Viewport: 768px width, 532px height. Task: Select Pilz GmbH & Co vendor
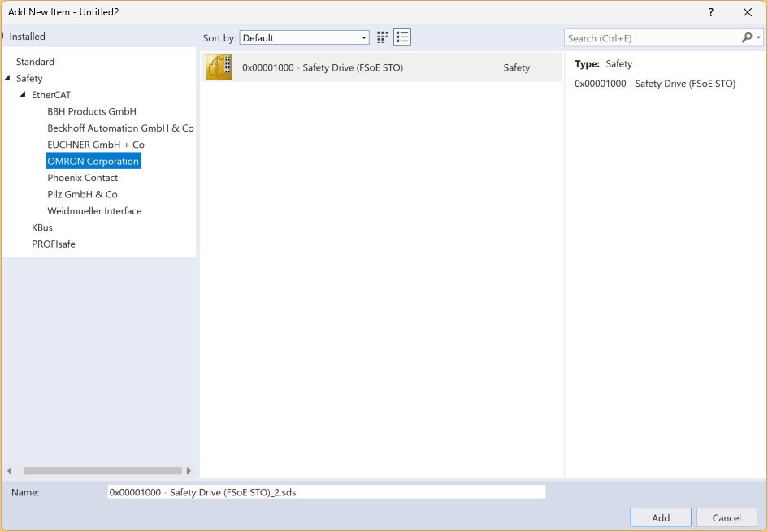pos(82,194)
